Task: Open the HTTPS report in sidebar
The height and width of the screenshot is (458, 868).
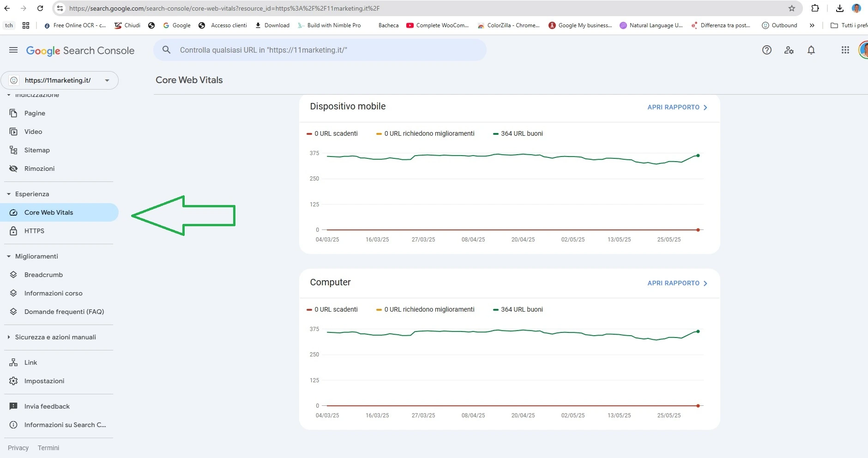Action: (x=34, y=231)
